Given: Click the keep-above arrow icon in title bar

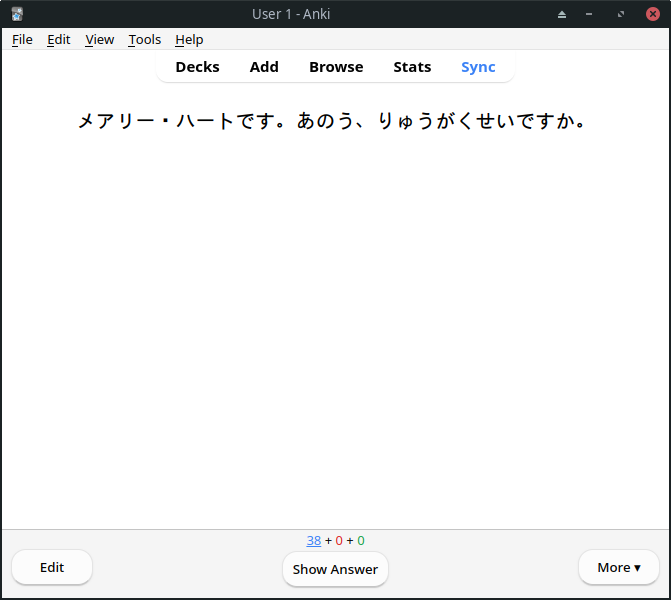Looking at the screenshot, I should (x=562, y=14).
